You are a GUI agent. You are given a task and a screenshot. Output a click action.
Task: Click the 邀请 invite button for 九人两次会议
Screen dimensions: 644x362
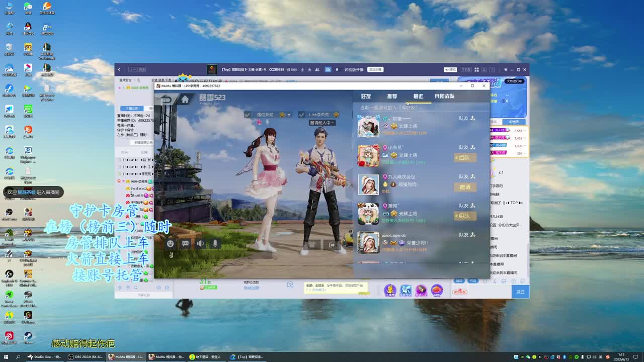point(465,187)
